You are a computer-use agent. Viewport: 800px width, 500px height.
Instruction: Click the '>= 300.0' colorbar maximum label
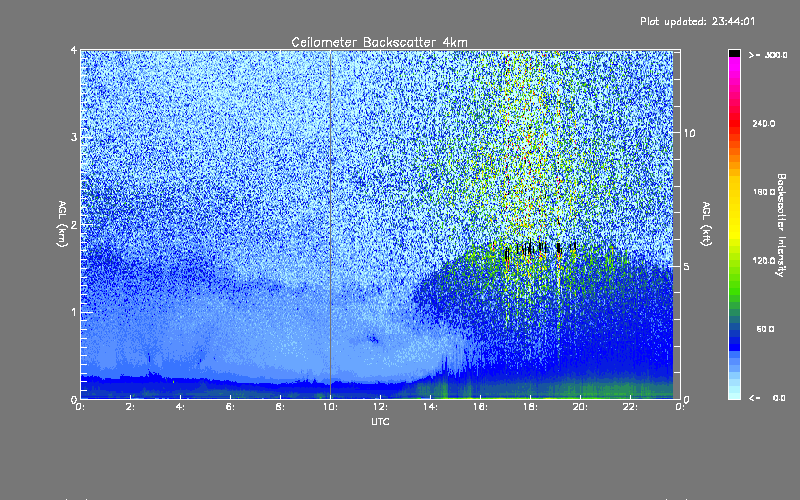coord(768,55)
